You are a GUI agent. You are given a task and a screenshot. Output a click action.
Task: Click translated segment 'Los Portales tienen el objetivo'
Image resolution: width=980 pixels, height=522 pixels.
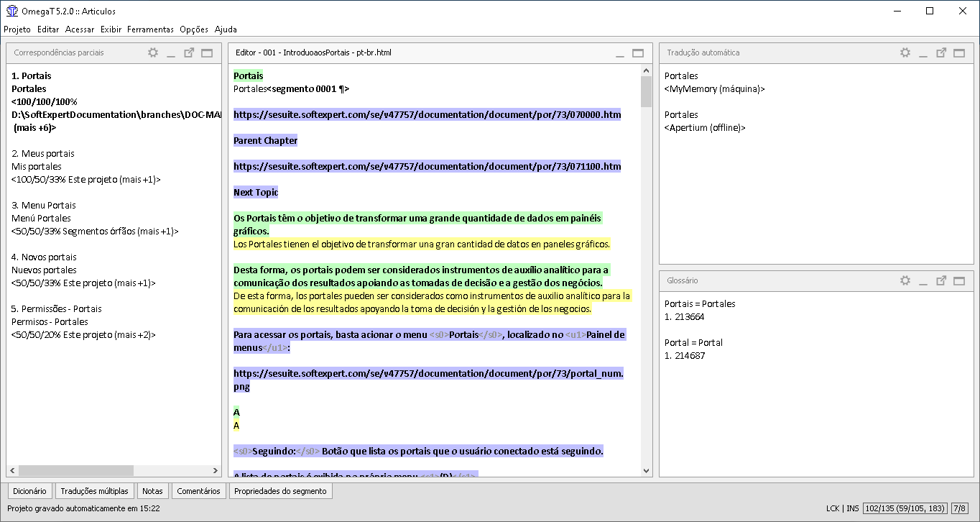(422, 244)
